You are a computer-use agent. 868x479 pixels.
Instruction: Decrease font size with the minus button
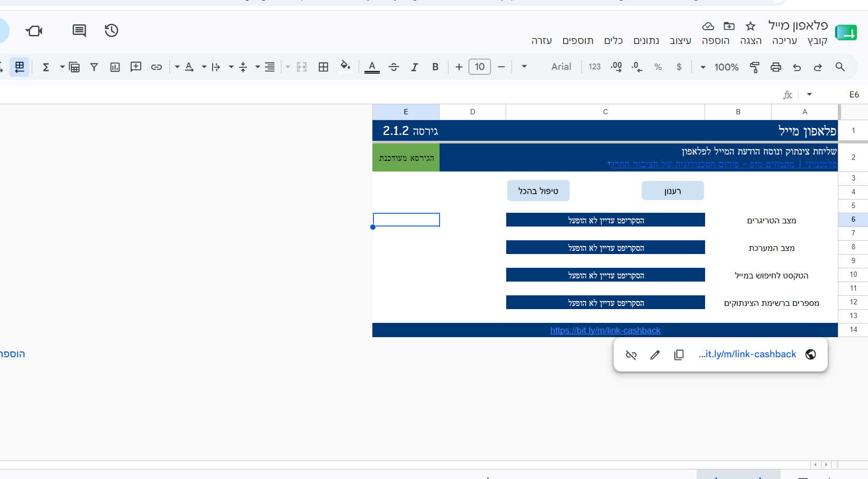(501, 67)
